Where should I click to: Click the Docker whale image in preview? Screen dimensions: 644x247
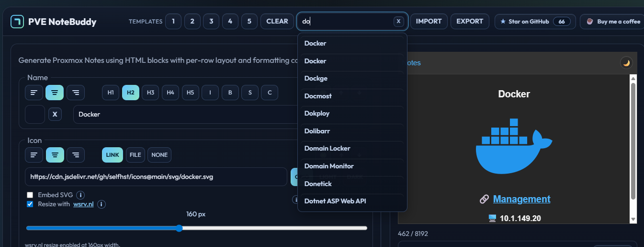coord(514,146)
